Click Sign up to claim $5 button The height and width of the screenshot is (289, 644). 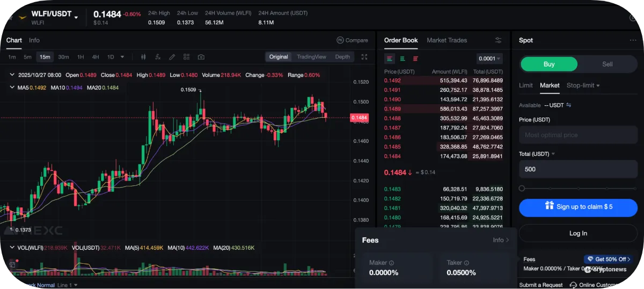(578, 207)
